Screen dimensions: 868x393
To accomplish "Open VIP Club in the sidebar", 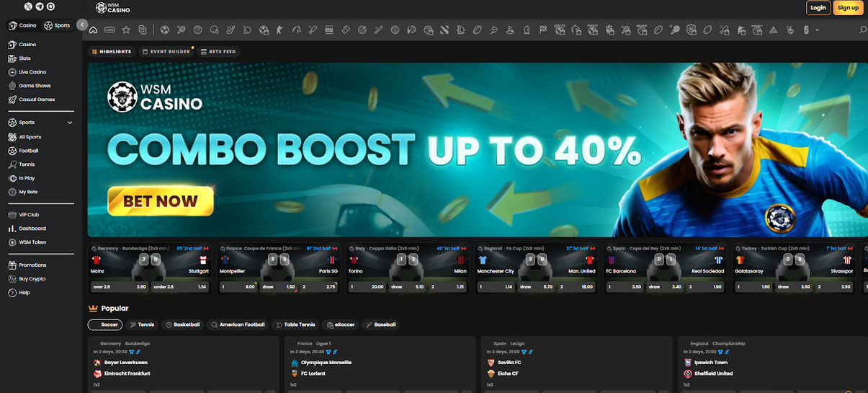I will click(x=24, y=215).
